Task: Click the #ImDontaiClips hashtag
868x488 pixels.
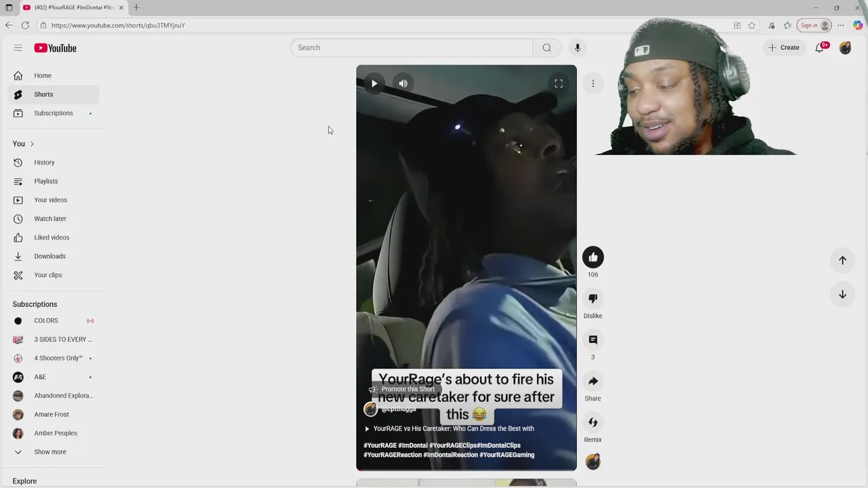Action: [x=499, y=445]
